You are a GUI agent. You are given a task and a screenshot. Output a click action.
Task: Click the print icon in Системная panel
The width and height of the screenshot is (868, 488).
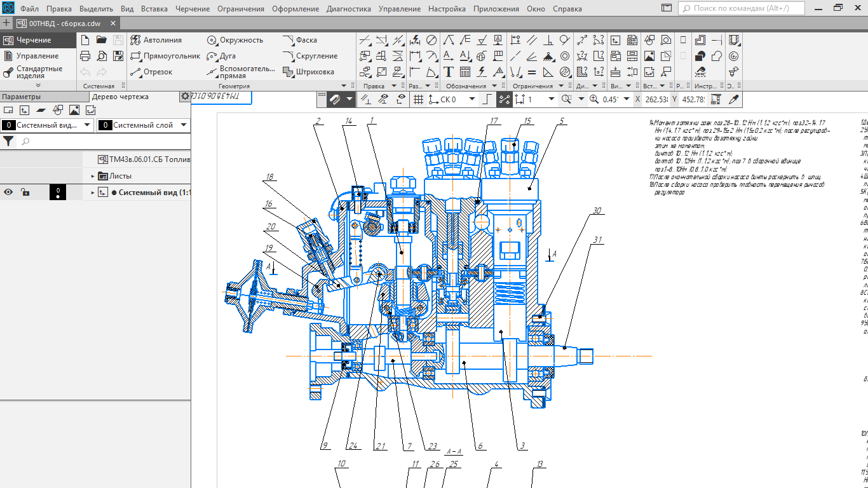click(85, 56)
